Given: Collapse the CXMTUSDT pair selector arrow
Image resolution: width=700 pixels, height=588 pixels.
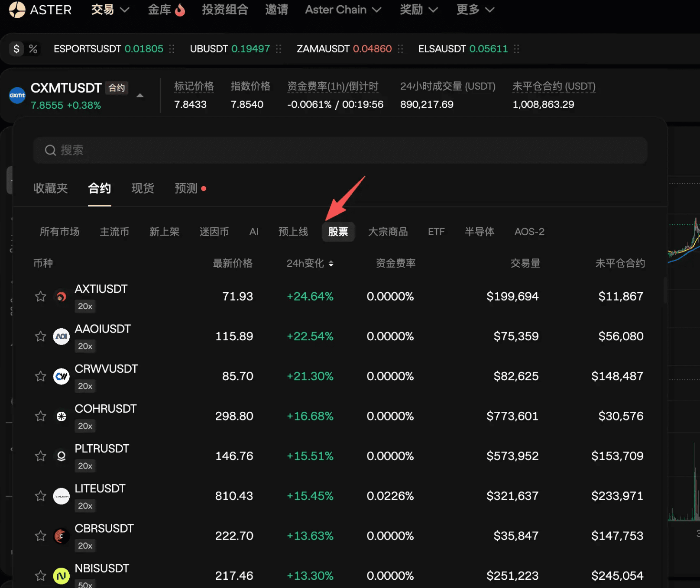Looking at the screenshot, I should click(x=140, y=95).
